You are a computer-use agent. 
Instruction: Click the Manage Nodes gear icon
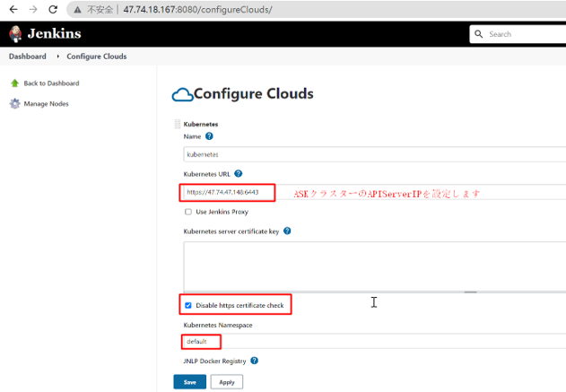tap(14, 103)
